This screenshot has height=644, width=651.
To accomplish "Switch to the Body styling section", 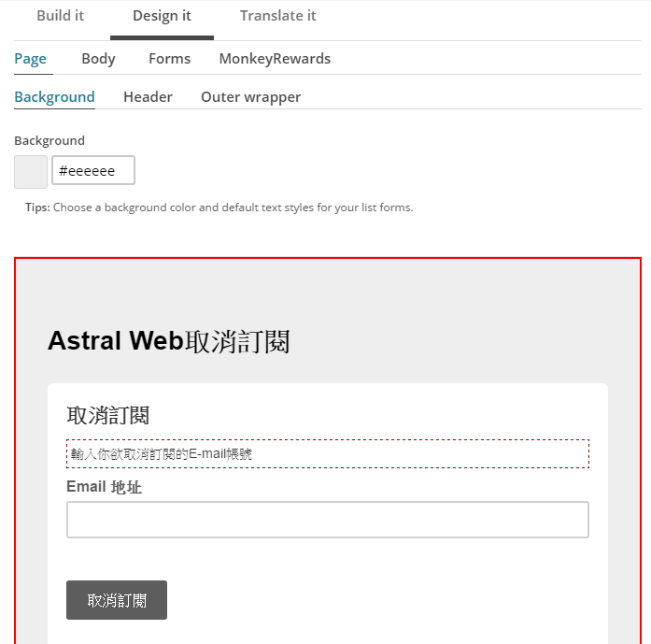I will point(98,59).
